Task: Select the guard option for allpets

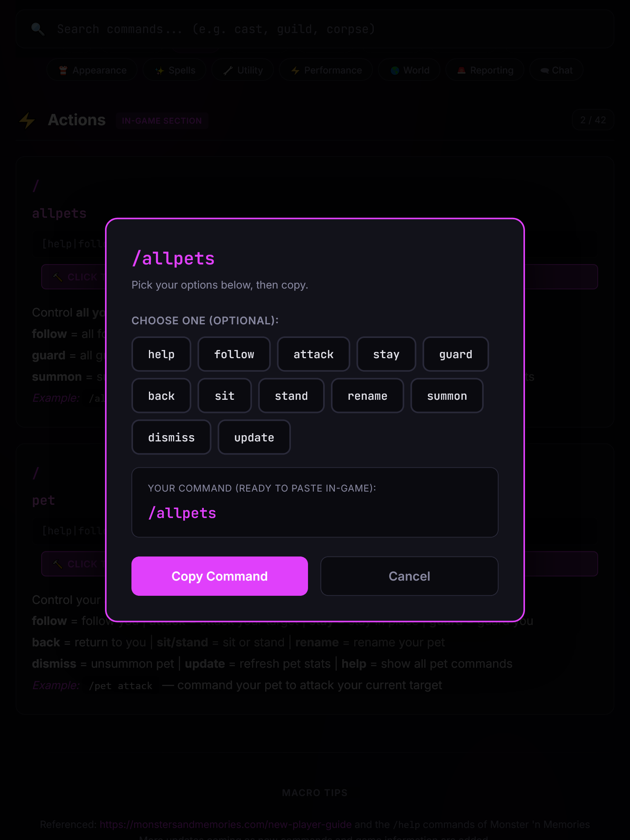Action: 455,354
